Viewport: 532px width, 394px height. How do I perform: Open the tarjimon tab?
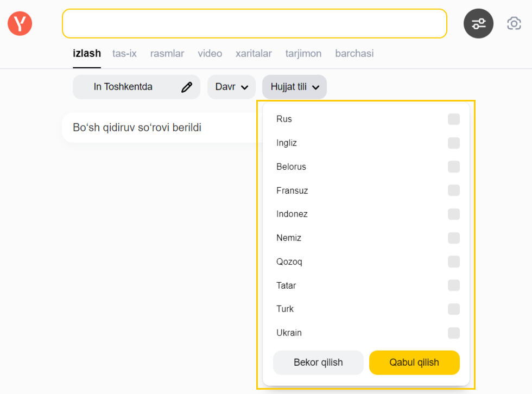click(303, 54)
